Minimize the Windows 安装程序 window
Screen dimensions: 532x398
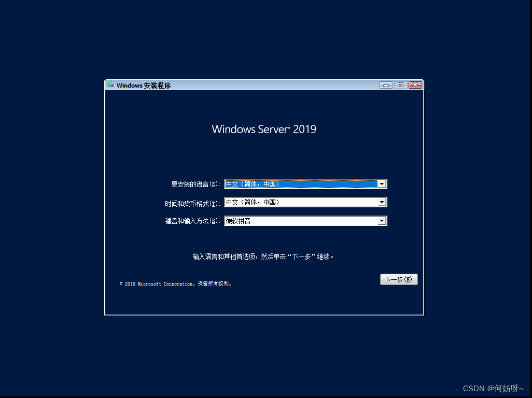386,85
